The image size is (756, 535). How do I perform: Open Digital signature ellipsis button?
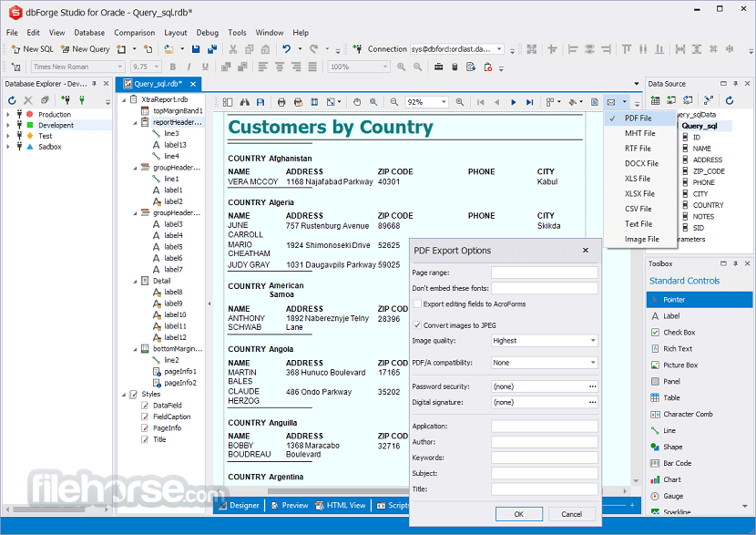click(593, 402)
